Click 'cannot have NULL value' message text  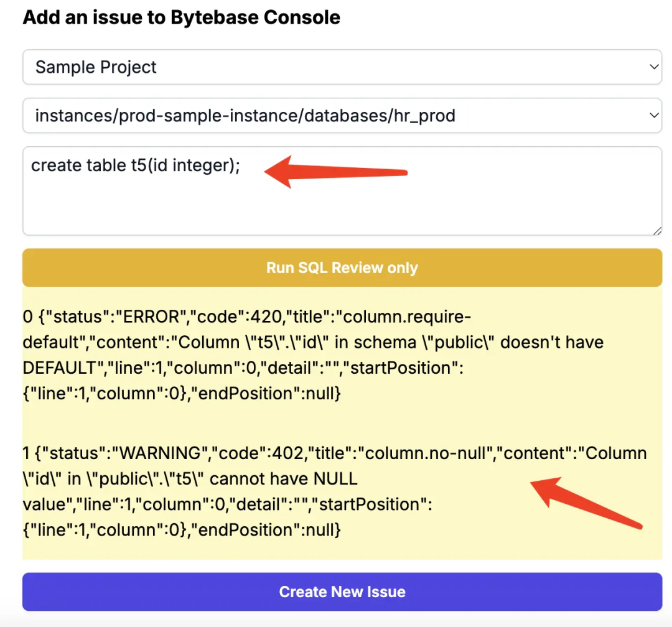tap(190, 491)
